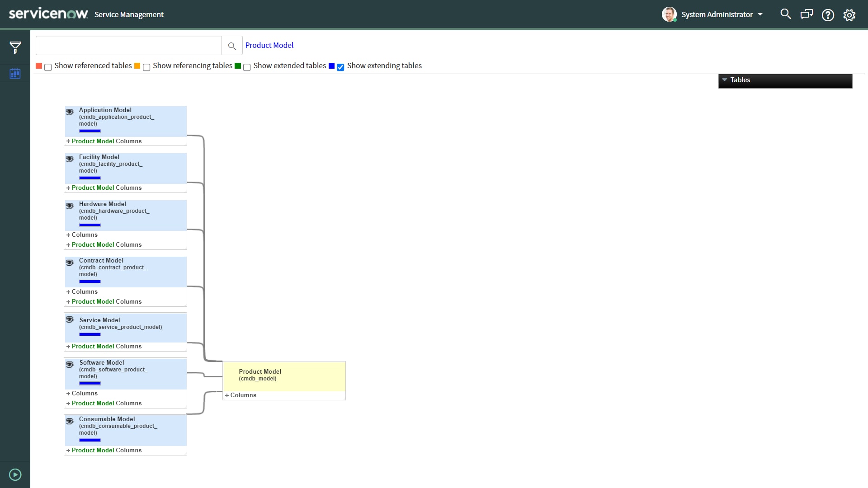The image size is (868, 488).
Task: Click the search icon beside the schema search field
Action: coord(232,46)
